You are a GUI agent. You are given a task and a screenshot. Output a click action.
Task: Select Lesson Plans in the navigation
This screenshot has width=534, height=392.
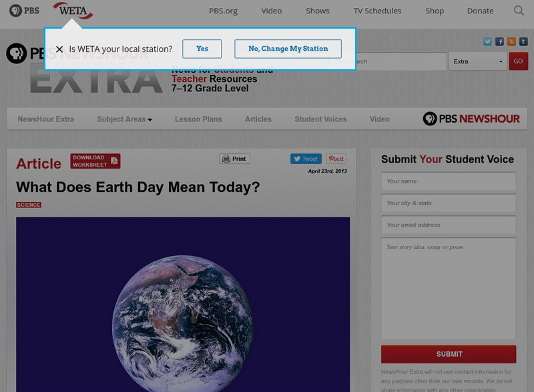tap(198, 119)
